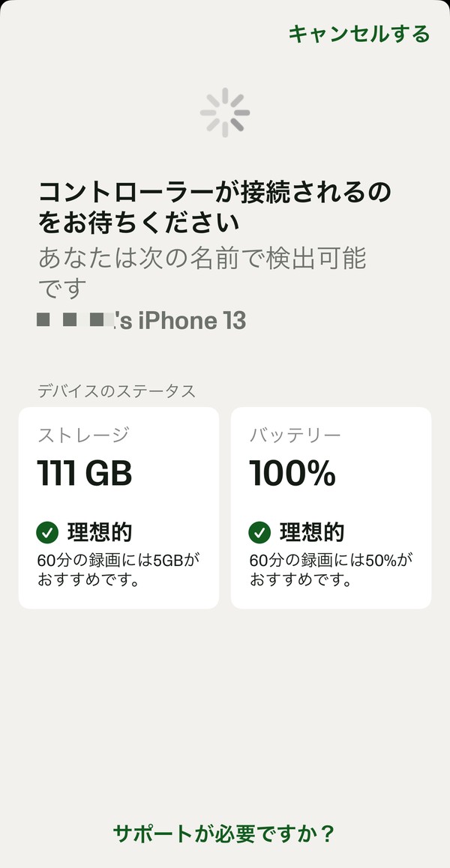This screenshot has height=868, width=450.
Task: Tap the あなたは次の名前で検出可能 subtitle text
Action: point(202,259)
